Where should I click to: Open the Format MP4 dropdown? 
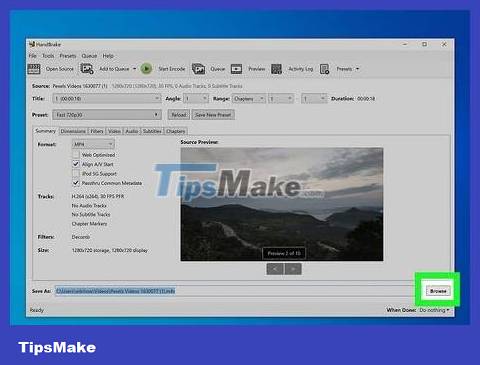tap(93, 144)
